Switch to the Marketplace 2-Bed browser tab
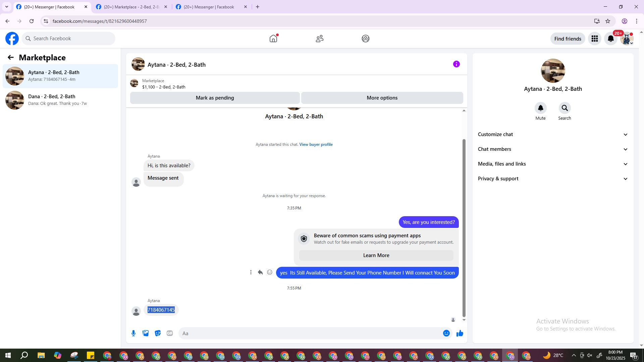This screenshot has width=644, height=362. [x=131, y=7]
